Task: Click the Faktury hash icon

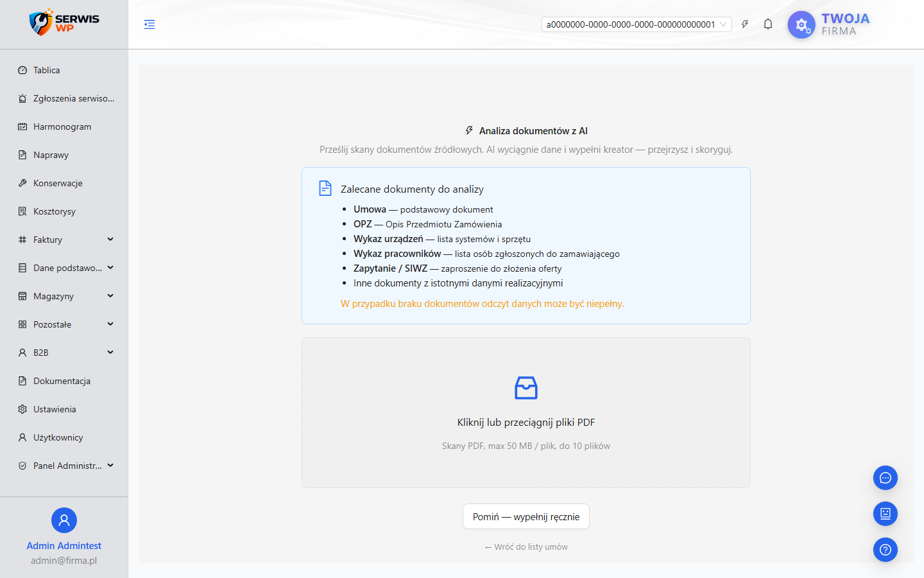Action: point(22,240)
